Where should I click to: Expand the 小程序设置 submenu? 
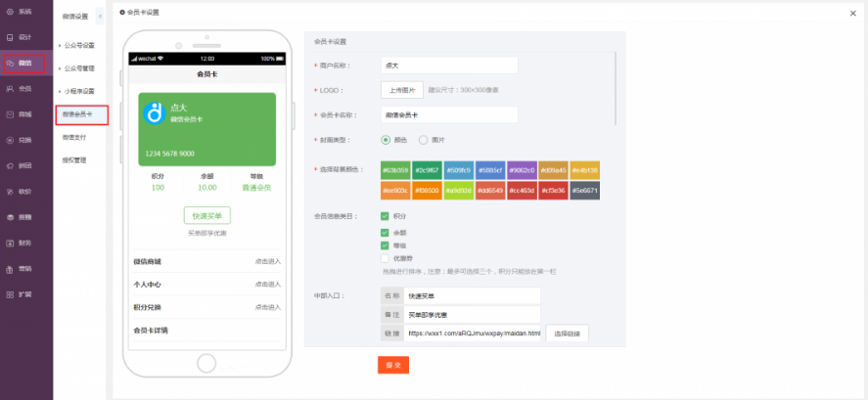[x=78, y=91]
